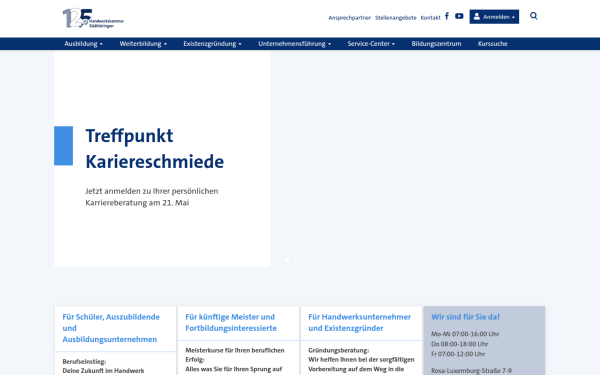The height and width of the screenshot is (375, 600).
Task: Go to Bildungszentrum in the navigation bar
Action: [436, 44]
